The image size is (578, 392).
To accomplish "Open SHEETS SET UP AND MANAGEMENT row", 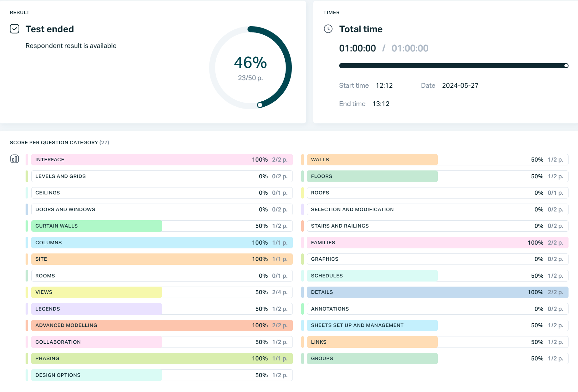I will (x=437, y=325).
